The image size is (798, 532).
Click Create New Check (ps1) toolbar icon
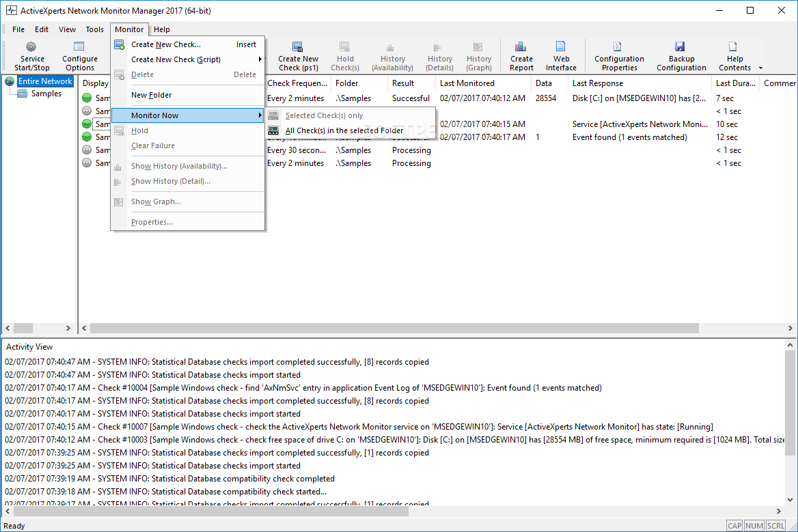tap(298, 47)
